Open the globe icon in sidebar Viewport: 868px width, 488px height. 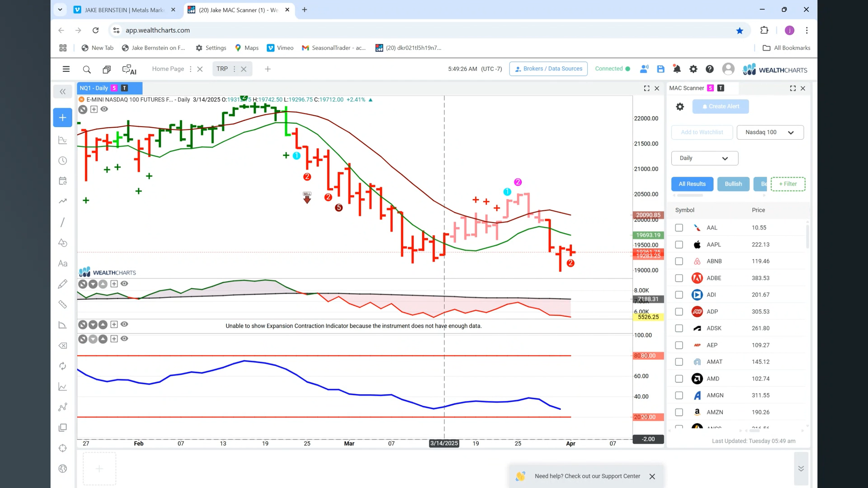pyautogui.click(x=63, y=469)
